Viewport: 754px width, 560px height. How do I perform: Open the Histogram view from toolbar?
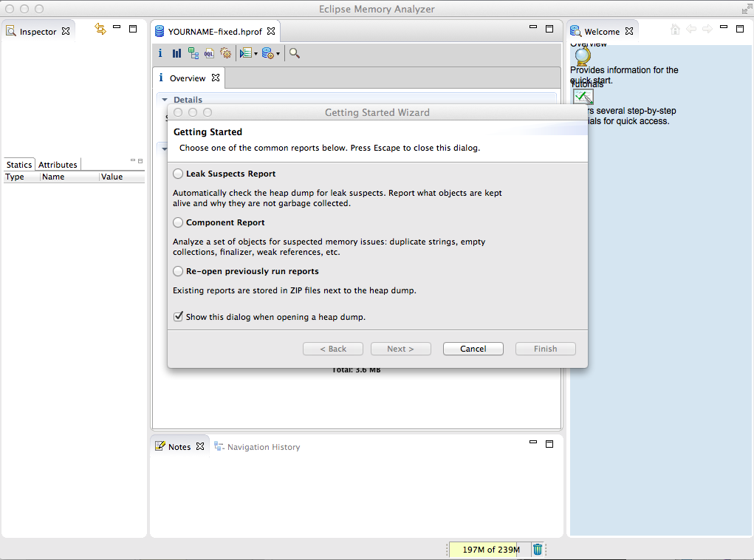click(176, 53)
